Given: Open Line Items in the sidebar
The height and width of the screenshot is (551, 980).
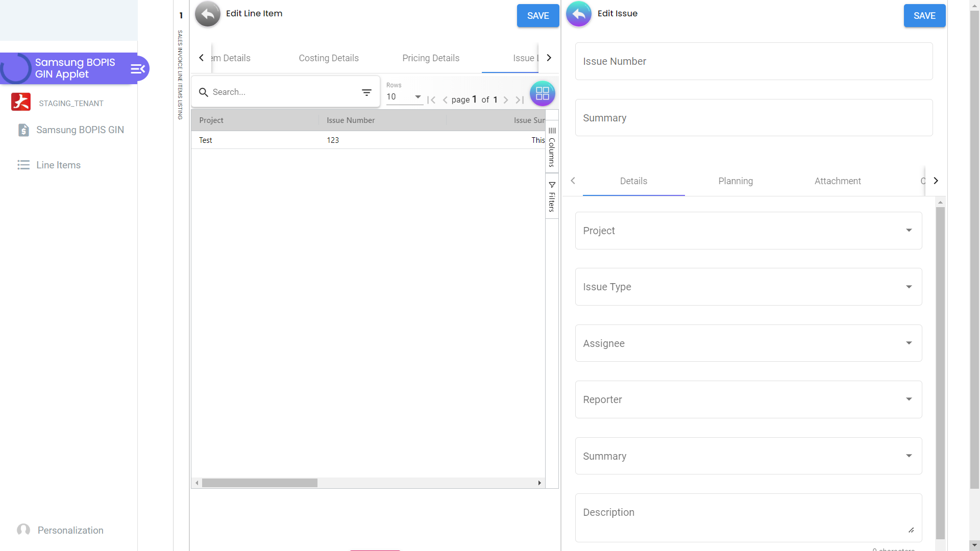Looking at the screenshot, I should tap(58, 165).
